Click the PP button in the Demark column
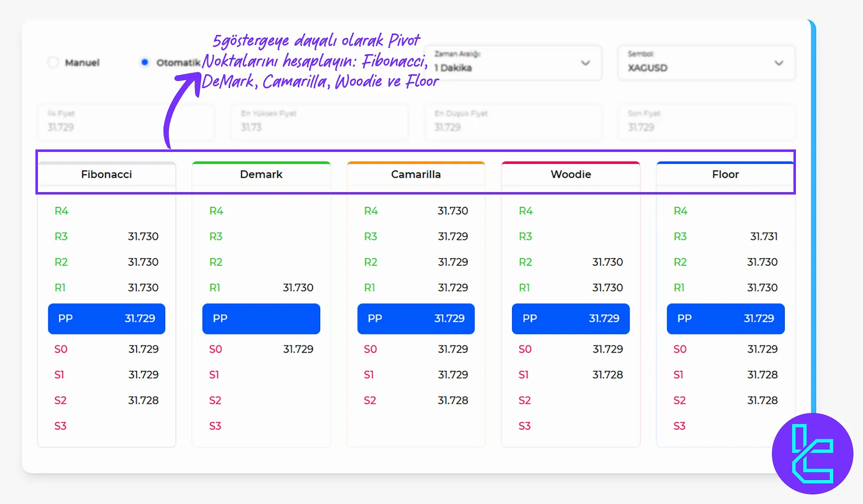The height and width of the screenshot is (504, 863). point(261,319)
